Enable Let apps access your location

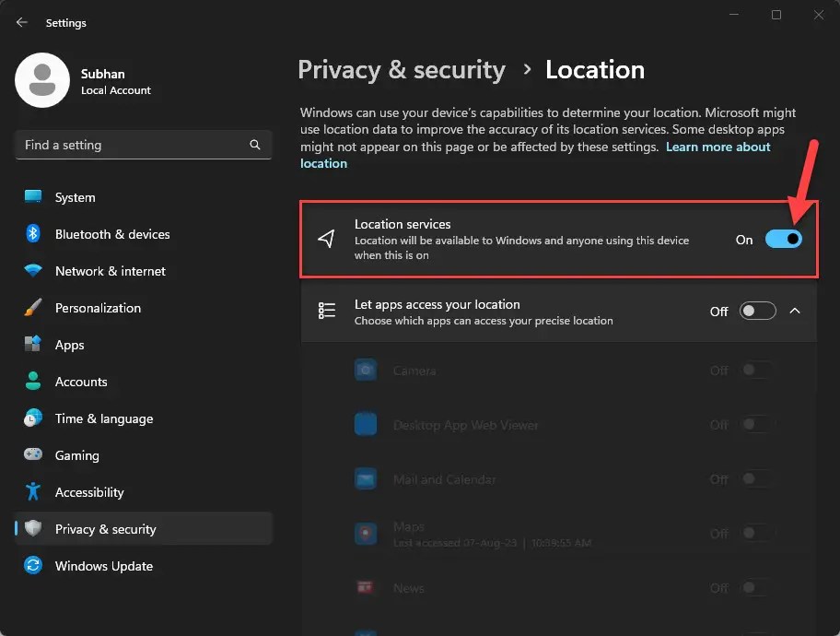pos(757,311)
